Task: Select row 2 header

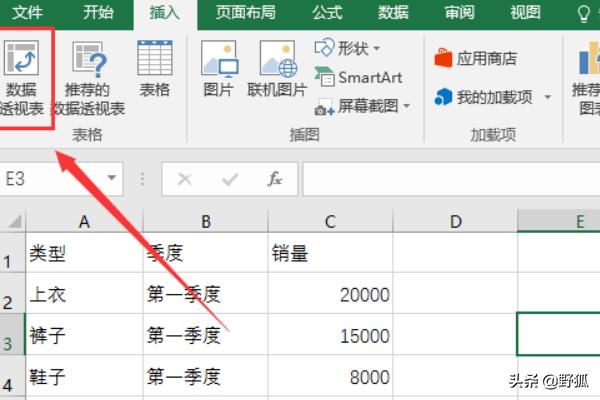Action: 13,293
